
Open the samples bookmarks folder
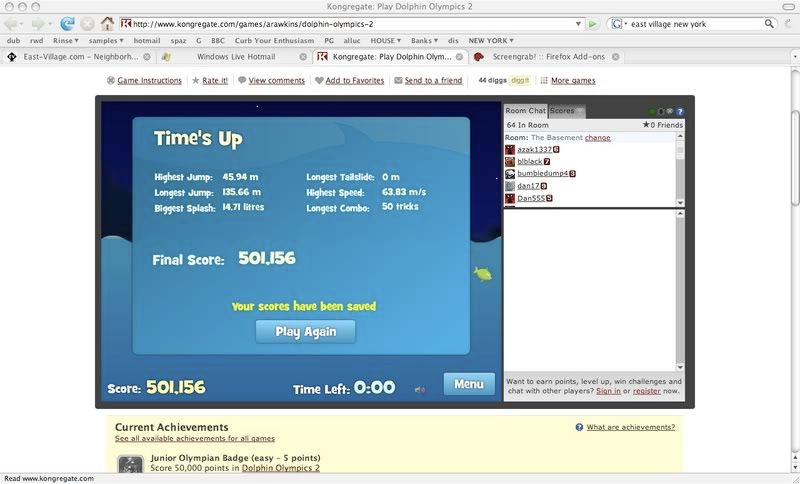[x=106, y=40]
